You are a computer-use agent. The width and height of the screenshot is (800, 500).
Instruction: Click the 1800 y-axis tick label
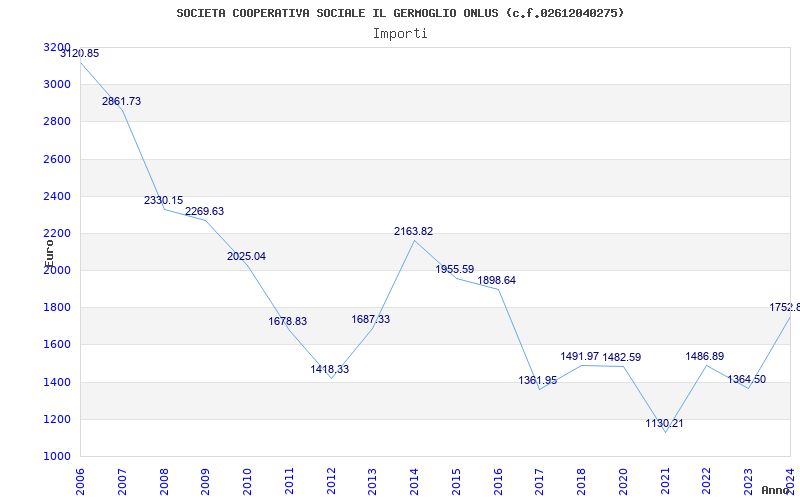(x=57, y=308)
